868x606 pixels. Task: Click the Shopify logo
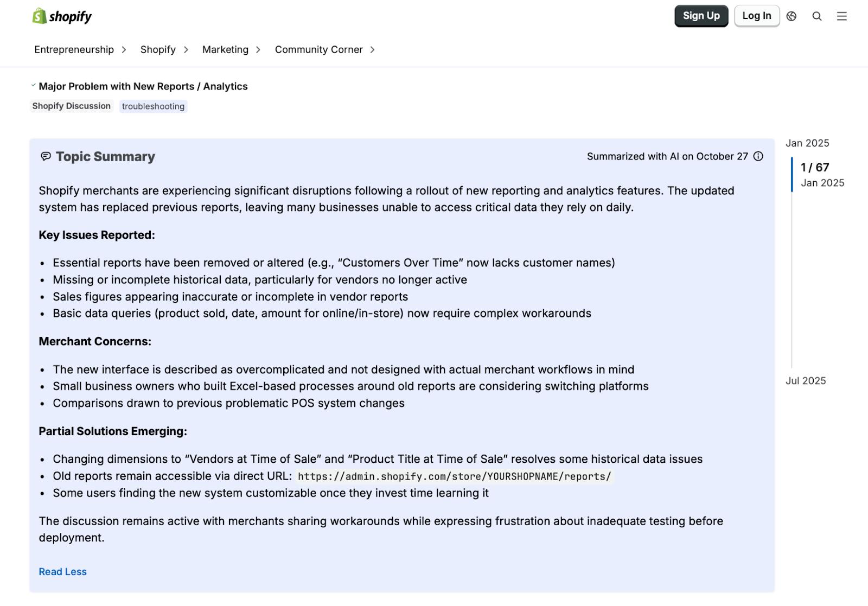(62, 16)
